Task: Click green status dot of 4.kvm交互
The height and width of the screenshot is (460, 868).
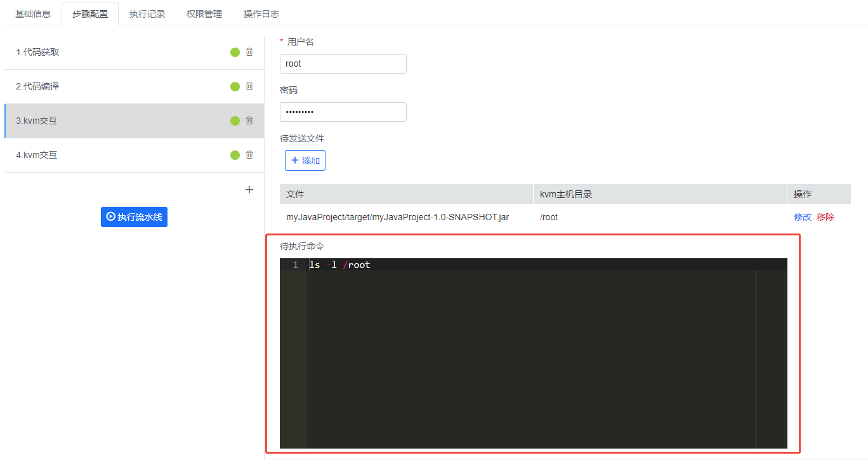Action: (x=235, y=155)
